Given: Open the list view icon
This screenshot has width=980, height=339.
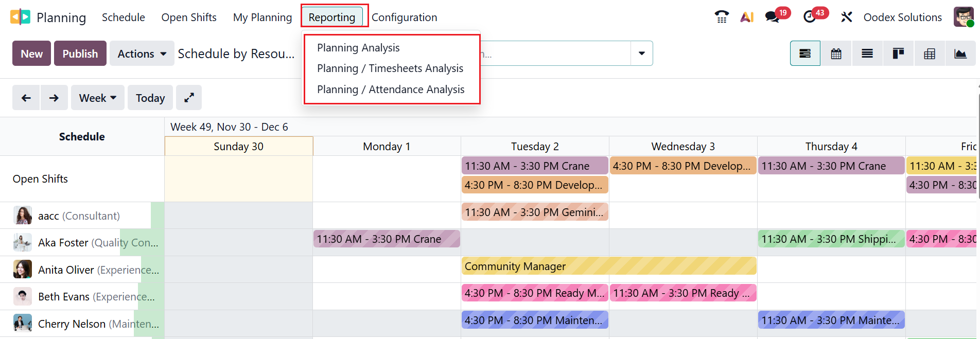Looking at the screenshot, I should [867, 53].
